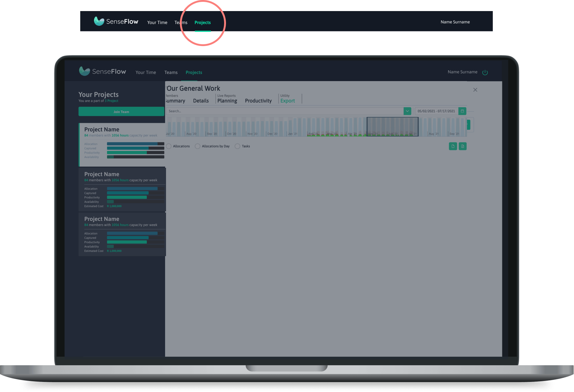Close the Our General Work panel with the X

pyautogui.click(x=475, y=90)
